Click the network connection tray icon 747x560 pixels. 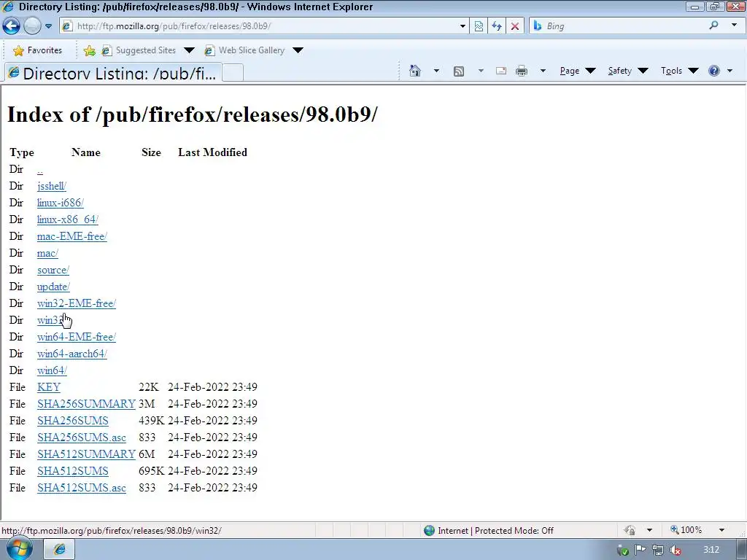[x=658, y=550]
